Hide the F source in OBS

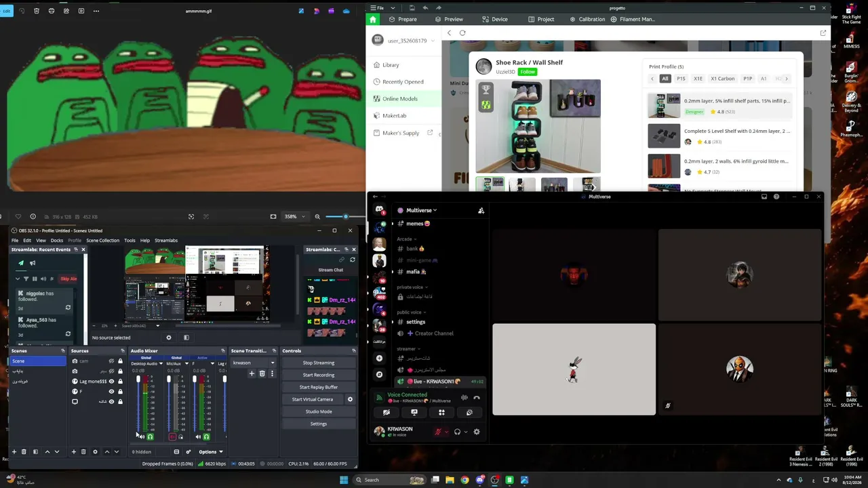pyautogui.click(x=112, y=392)
